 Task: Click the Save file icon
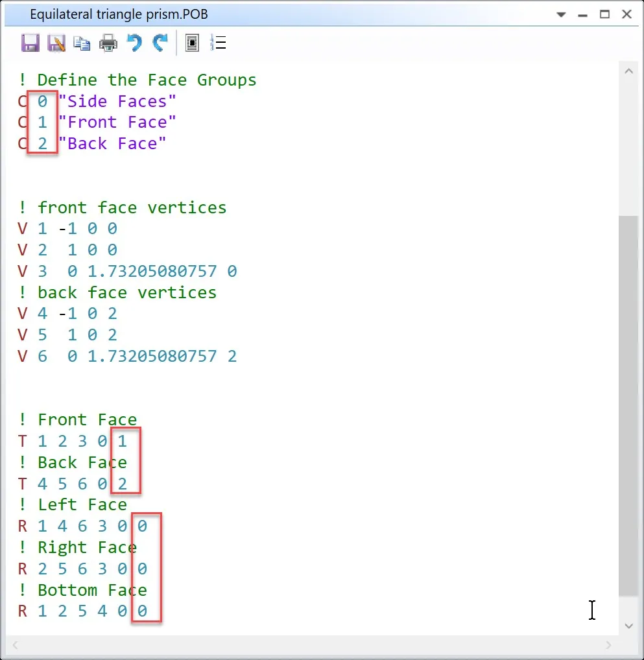point(30,43)
